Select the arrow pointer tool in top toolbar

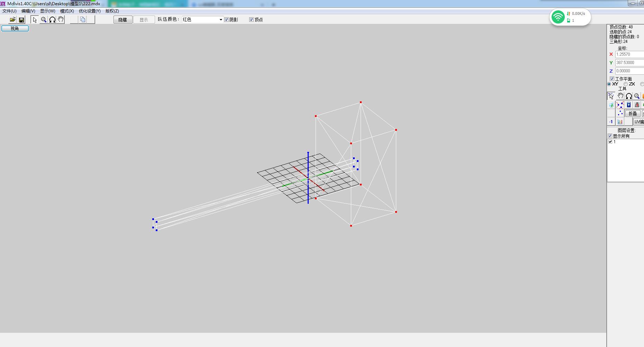(x=35, y=20)
